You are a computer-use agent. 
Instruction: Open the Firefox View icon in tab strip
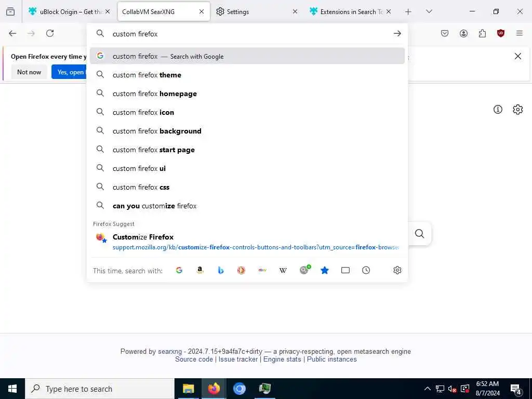point(10,11)
